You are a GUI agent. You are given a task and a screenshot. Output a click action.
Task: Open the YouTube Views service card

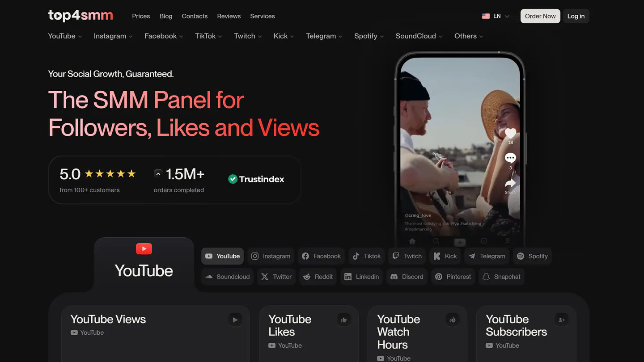(x=156, y=333)
